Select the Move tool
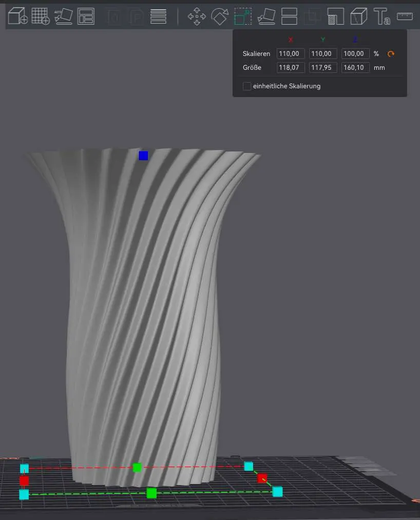The width and height of the screenshot is (420, 520). coord(197,16)
